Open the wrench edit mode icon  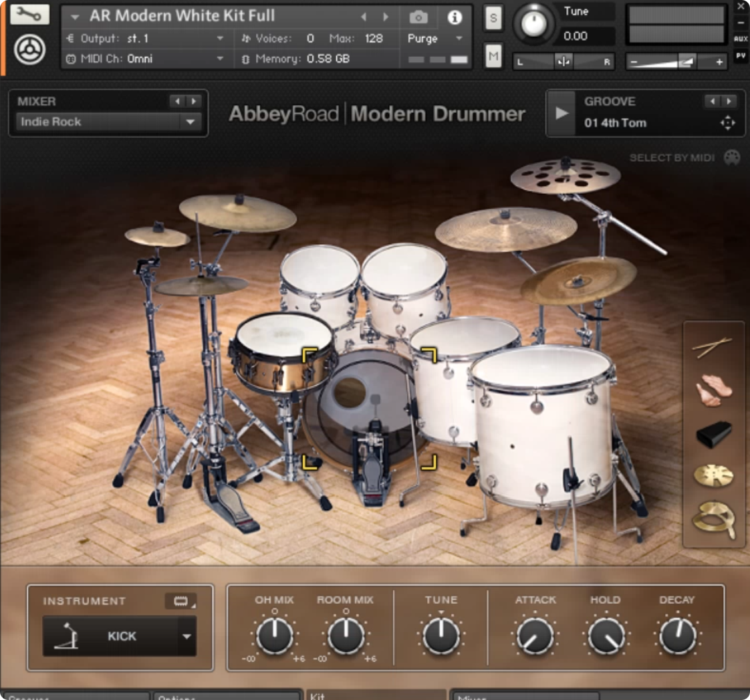click(29, 14)
